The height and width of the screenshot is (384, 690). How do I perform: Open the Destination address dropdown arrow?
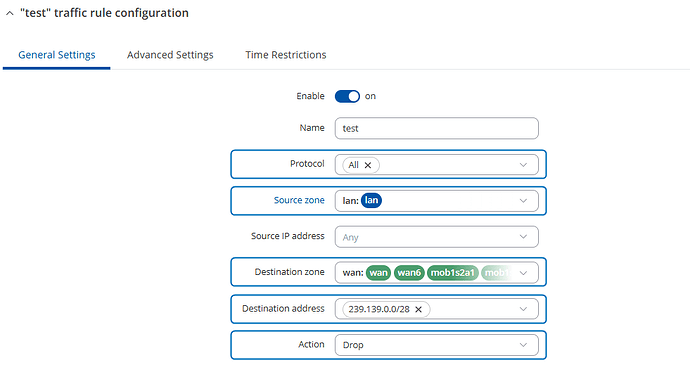(523, 309)
